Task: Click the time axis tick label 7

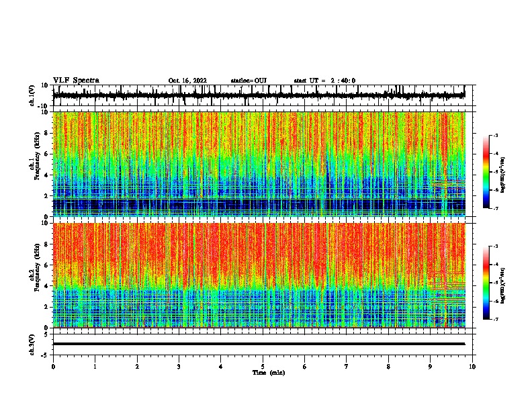Action: pos(347,367)
